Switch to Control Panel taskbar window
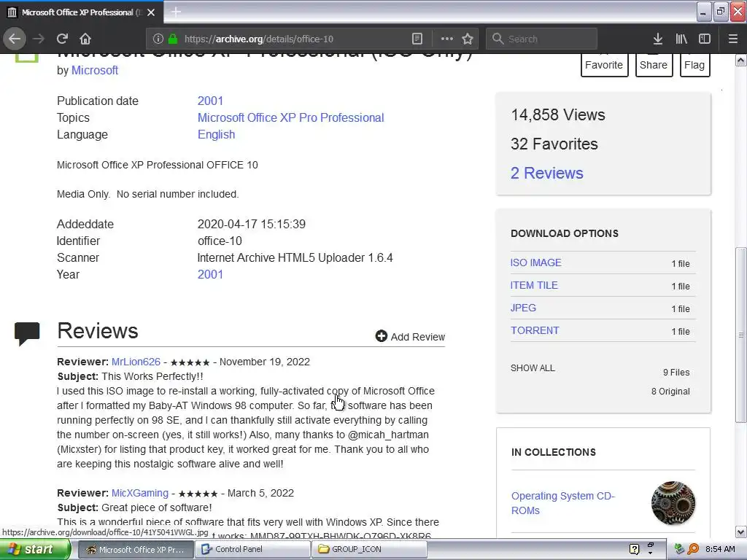 click(252, 549)
